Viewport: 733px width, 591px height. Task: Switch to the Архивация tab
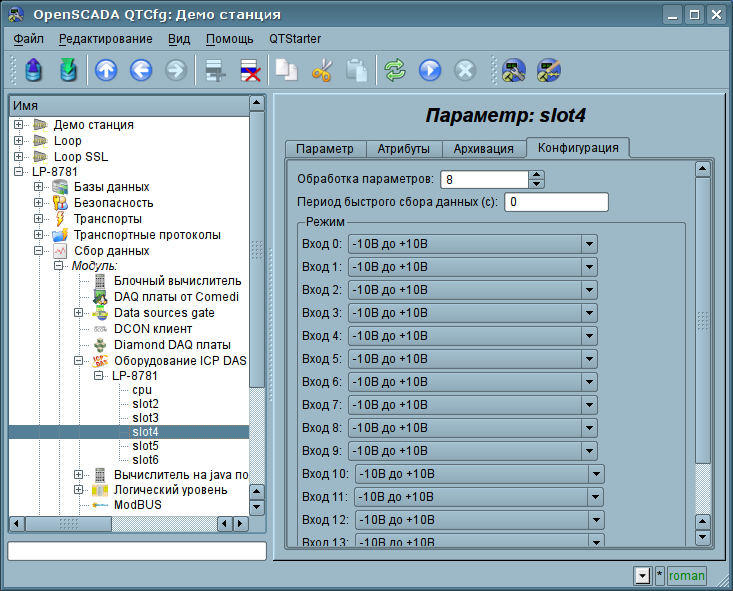tap(484, 149)
